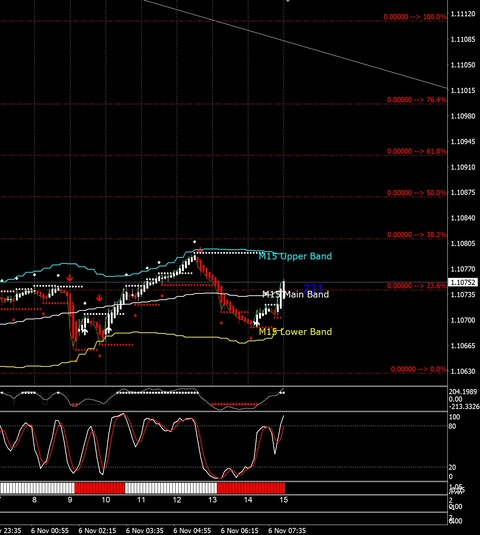Click the 1.11015 price scale value
The image size is (480, 535).
coord(463,90)
